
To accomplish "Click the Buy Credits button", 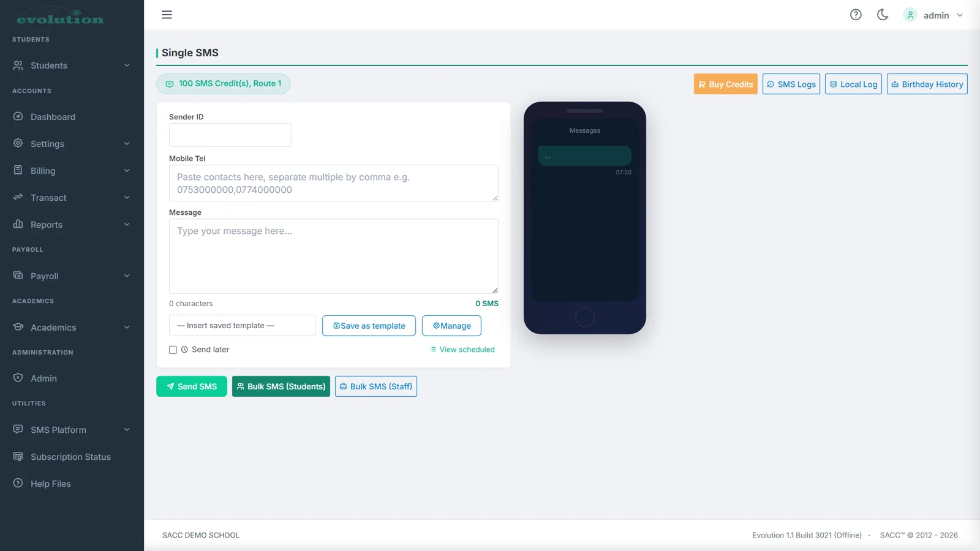I will (726, 84).
